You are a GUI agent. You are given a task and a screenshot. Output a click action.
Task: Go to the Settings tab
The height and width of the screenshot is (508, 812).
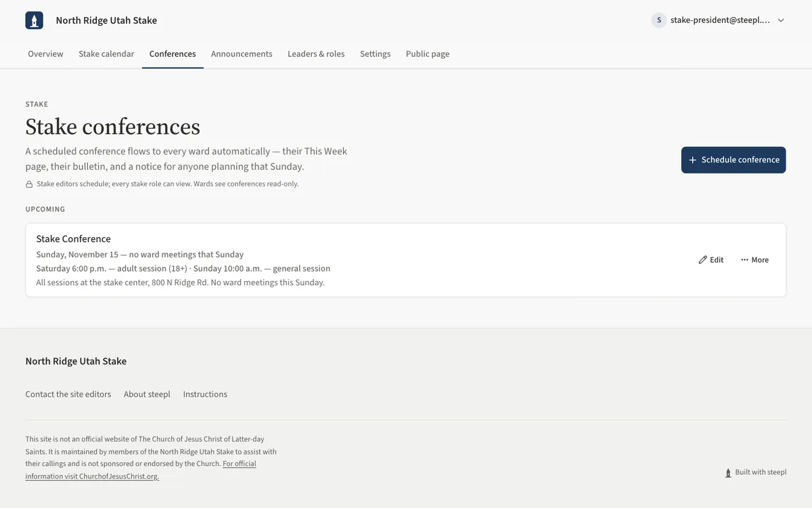(x=375, y=54)
